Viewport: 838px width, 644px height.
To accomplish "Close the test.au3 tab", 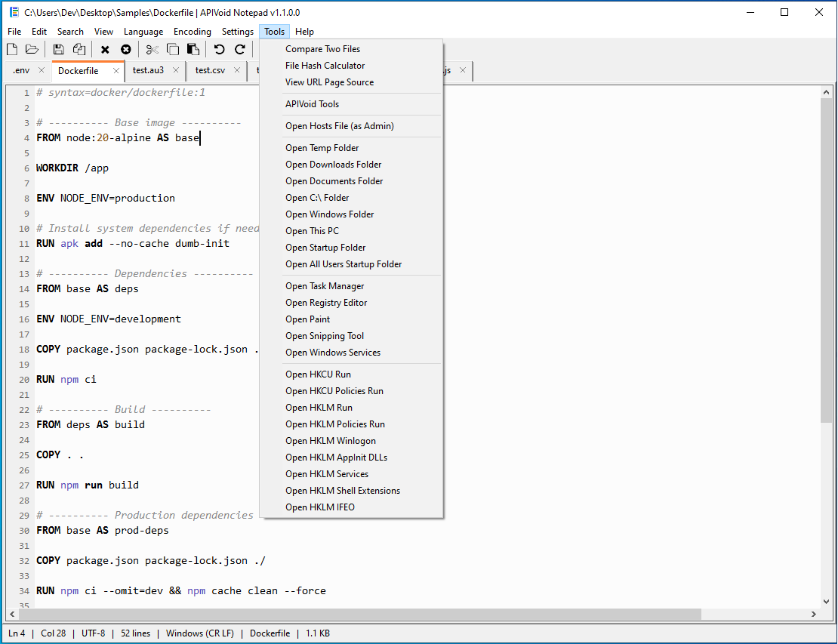I will [175, 70].
